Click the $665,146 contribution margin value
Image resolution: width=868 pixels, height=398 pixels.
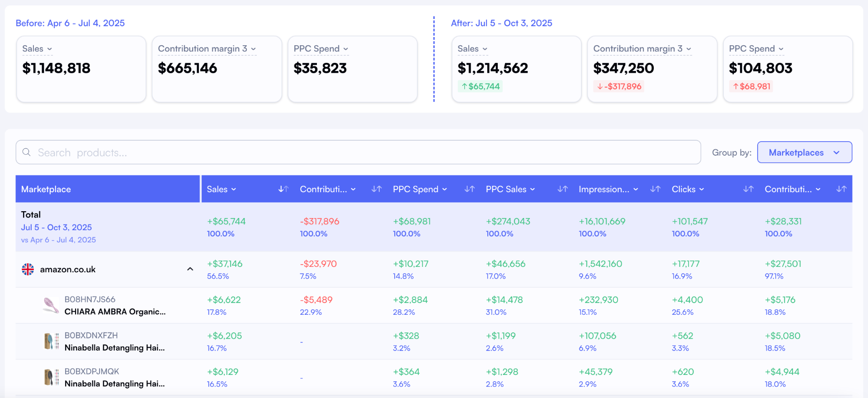188,68
